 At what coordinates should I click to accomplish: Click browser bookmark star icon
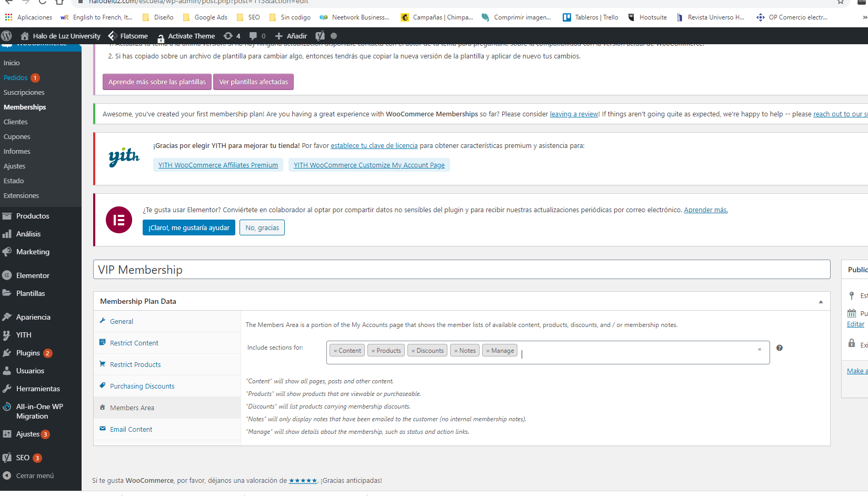pyautogui.click(x=841, y=2)
